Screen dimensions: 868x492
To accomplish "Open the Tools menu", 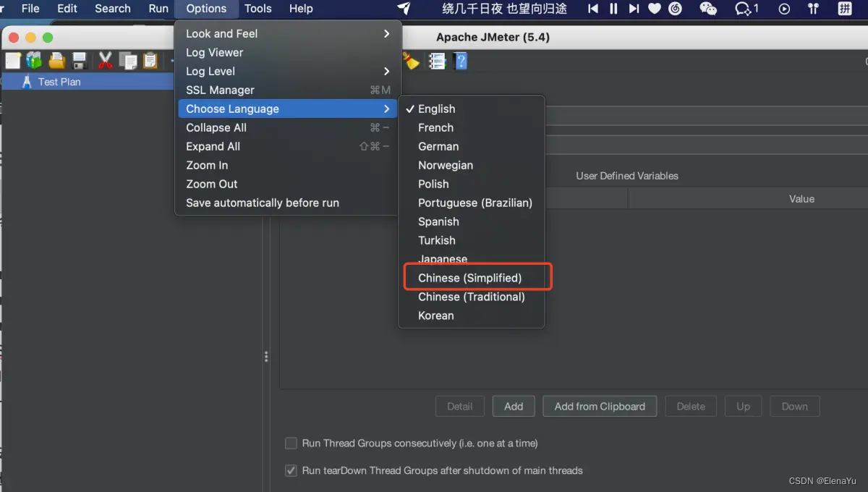I will tap(258, 9).
